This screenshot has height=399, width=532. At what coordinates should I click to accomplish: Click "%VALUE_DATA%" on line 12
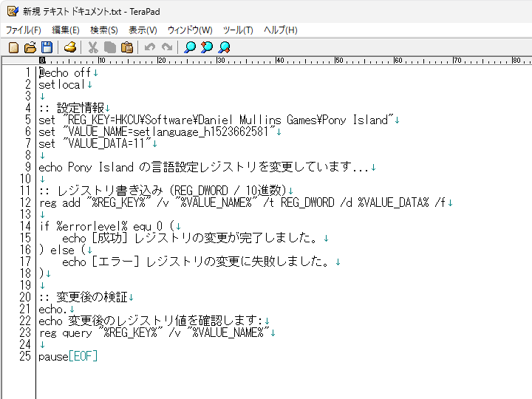[x=393, y=203]
